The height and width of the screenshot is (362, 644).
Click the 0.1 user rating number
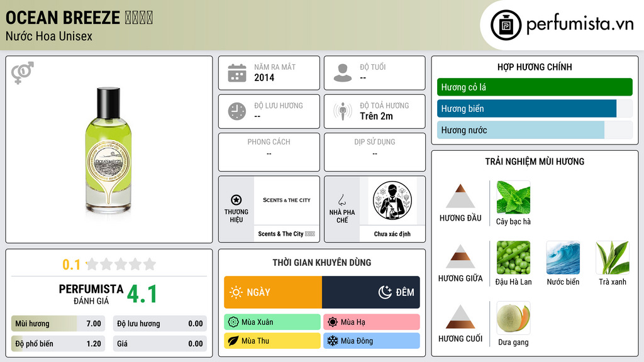(x=72, y=265)
